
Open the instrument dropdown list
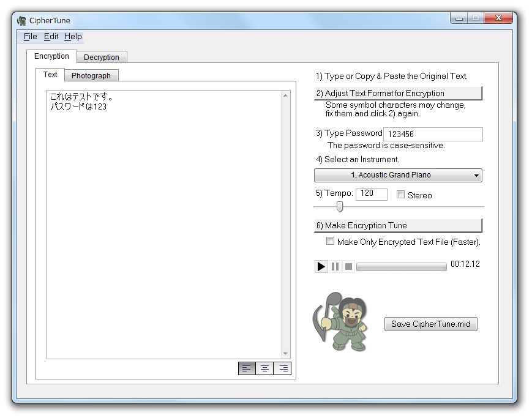coord(398,175)
